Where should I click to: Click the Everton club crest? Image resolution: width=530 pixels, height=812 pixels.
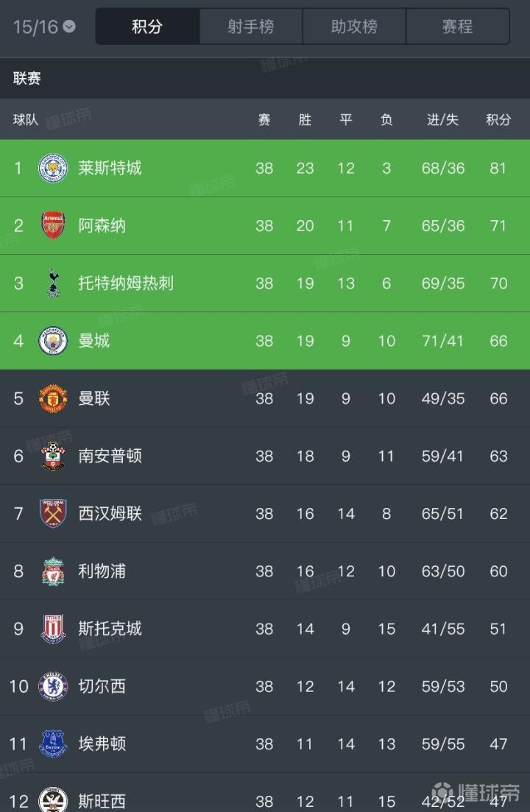coord(53,744)
